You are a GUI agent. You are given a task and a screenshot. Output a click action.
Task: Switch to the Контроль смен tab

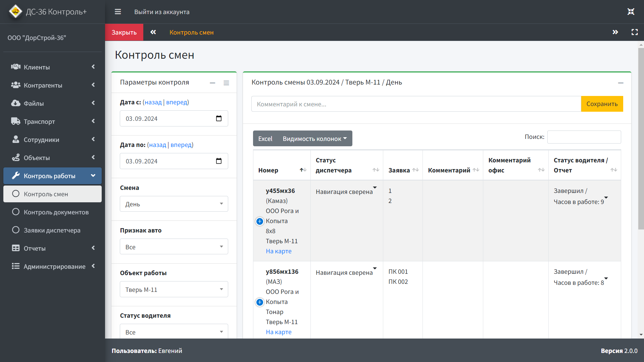pos(191,32)
